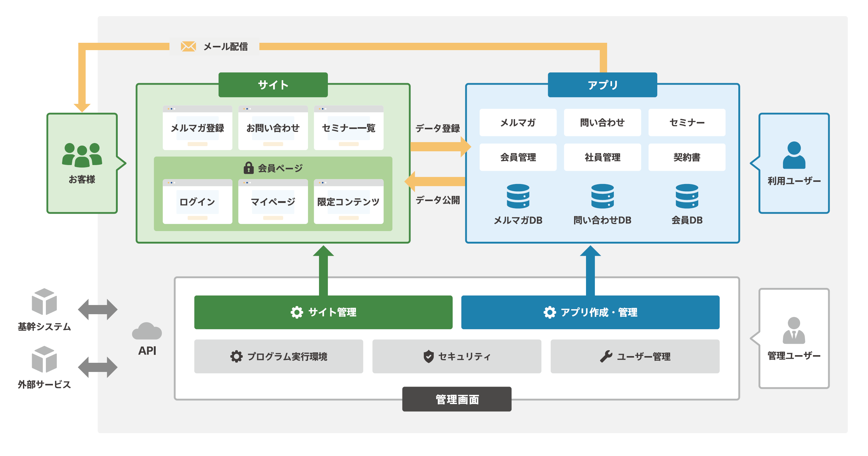Click the gray API cloud icon
868x456 pixels.
(x=147, y=331)
